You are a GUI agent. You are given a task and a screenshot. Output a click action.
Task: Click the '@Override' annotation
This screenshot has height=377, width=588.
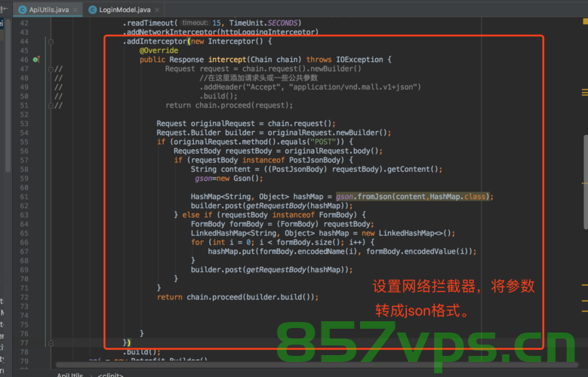coord(159,51)
